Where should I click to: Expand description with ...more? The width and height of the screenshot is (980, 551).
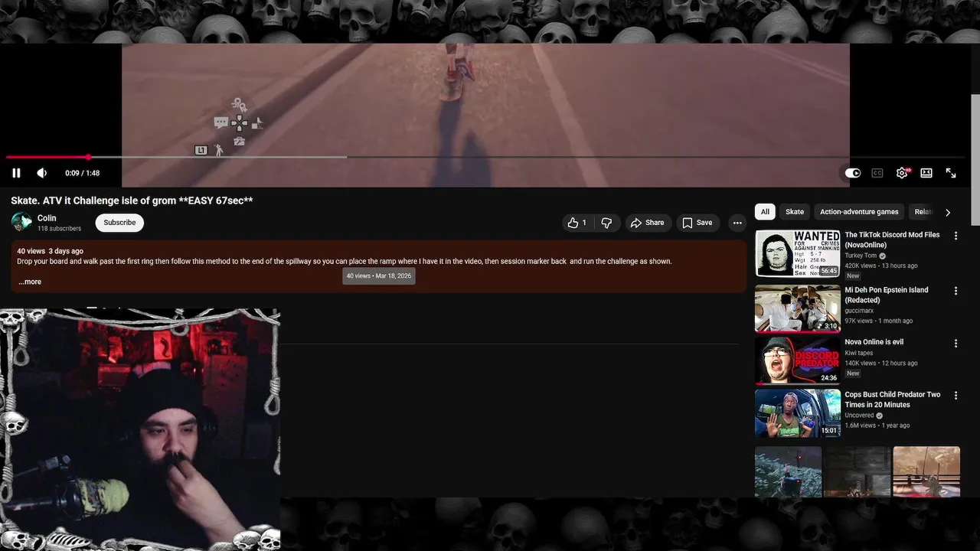click(30, 282)
